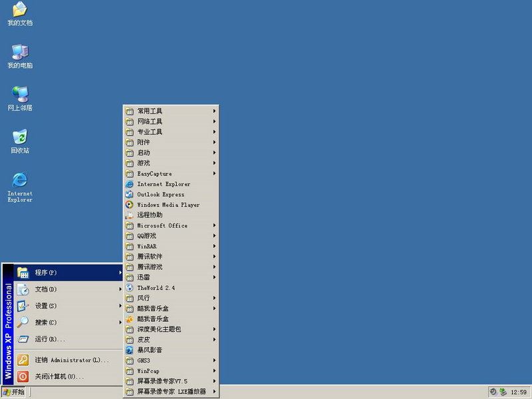The image size is (532, 399).
Task: Open the 深度美化主题包 menu entry
Action: pyautogui.click(x=171, y=329)
